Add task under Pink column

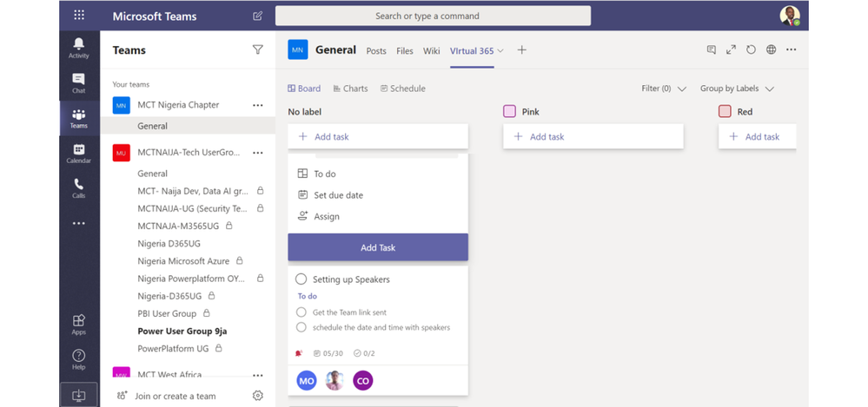(593, 136)
